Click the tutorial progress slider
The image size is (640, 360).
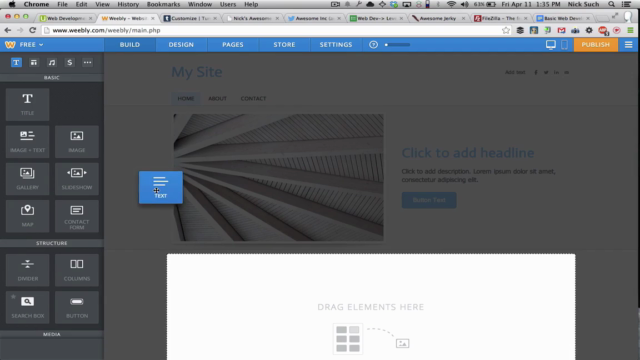tap(398, 44)
